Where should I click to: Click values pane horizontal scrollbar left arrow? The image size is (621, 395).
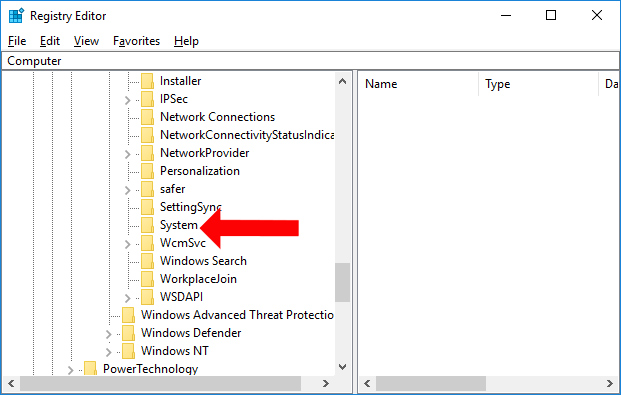pyautogui.click(x=367, y=384)
